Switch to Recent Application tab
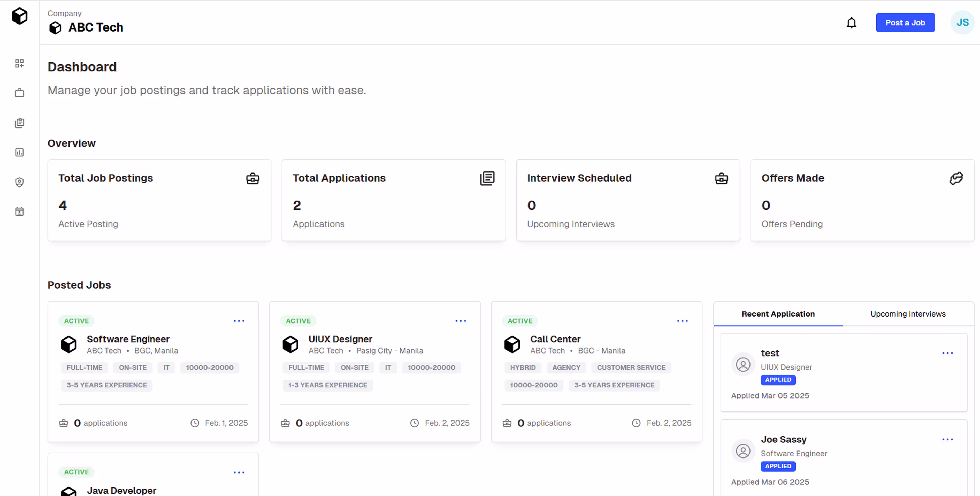 pyautogui.click(x=778, y=314)
